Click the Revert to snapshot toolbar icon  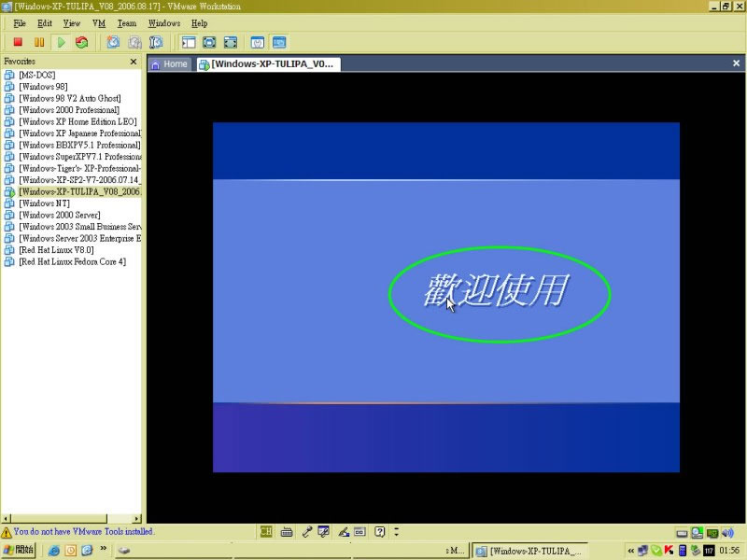[x=134, y=42]
